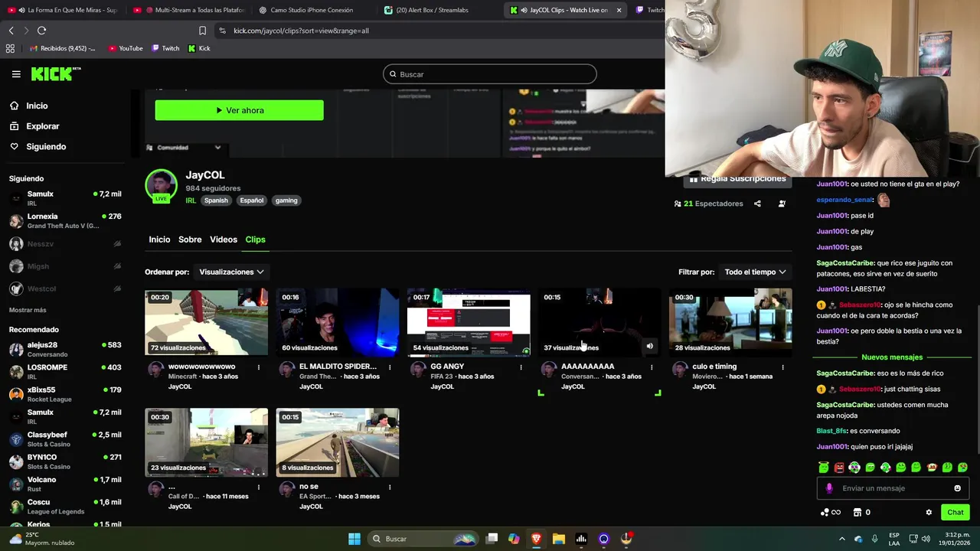The width and height of the screenshot is (980, 551).
Task: Open File Explorer from taskbar
Action: (x=559, y=539)
